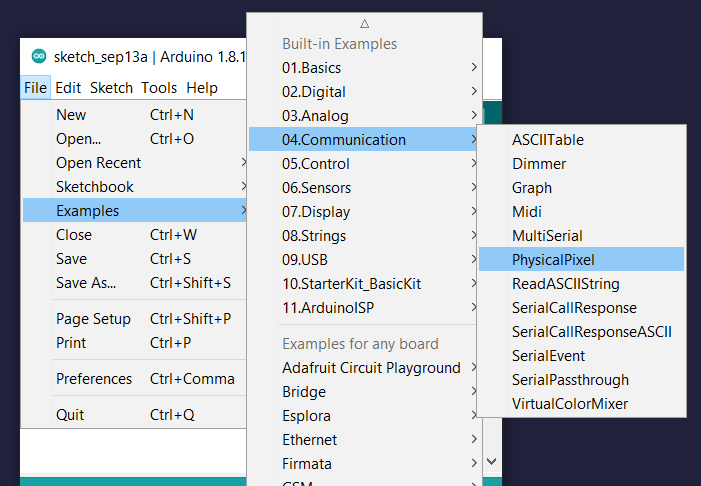The width and height of the screenshot is (701, 486).
Task: Expand the 10.StarterKit_BasicKit submenu
Action: point(363,284)
